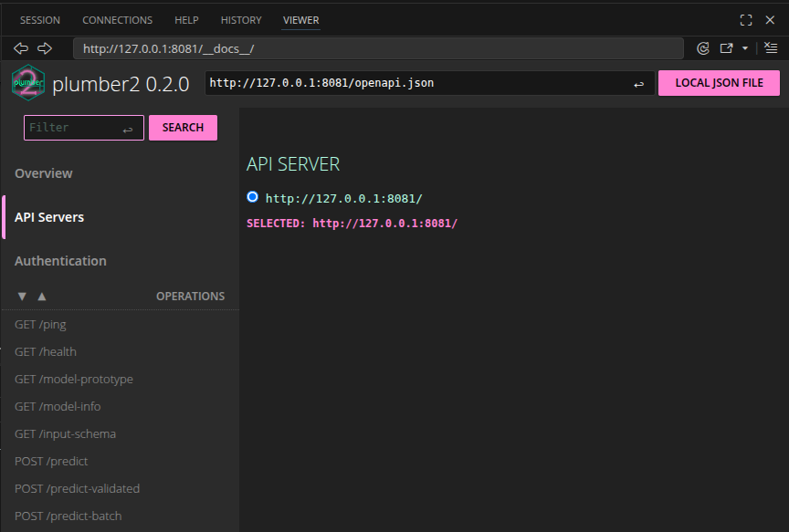
Task: Click enter icon inside Filter box
Action: (x=128, y=130)
